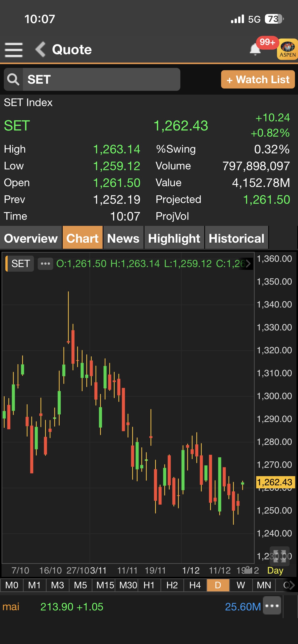Image resolution: width=298 pixels, height=644 pixels.
Task: Select the W weekly timeframe
Action: tap(241, 585)
